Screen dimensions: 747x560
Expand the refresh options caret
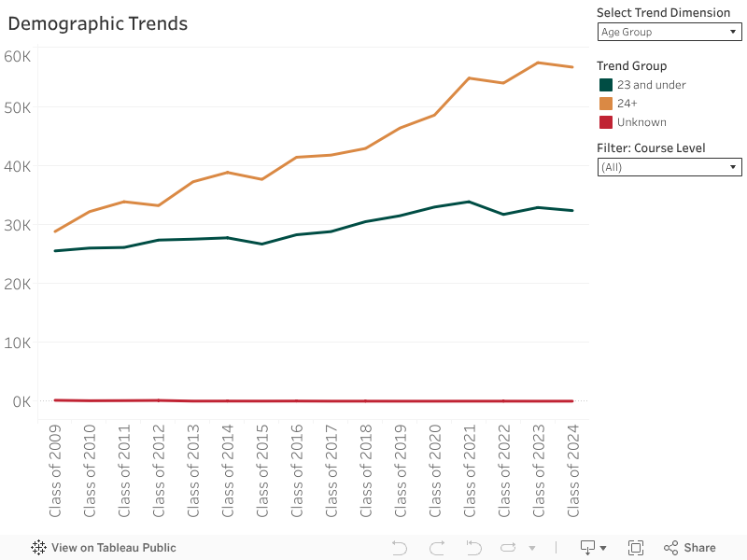pos(534,548)
